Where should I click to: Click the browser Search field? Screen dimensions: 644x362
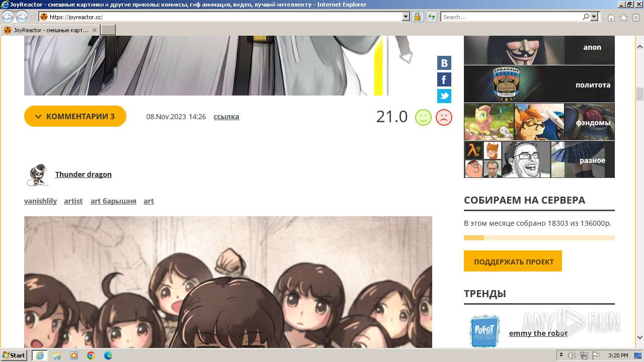click(x=511, y=17)
